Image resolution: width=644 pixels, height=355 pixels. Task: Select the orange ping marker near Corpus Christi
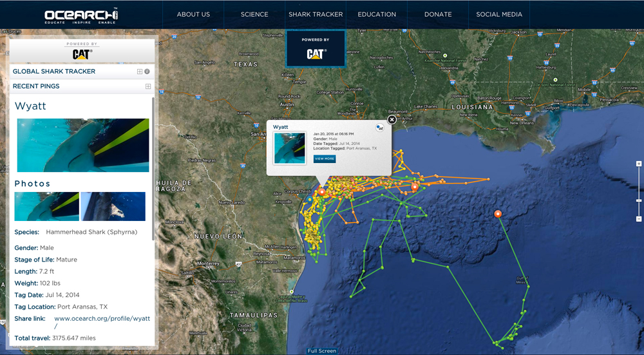coord(323,192)
